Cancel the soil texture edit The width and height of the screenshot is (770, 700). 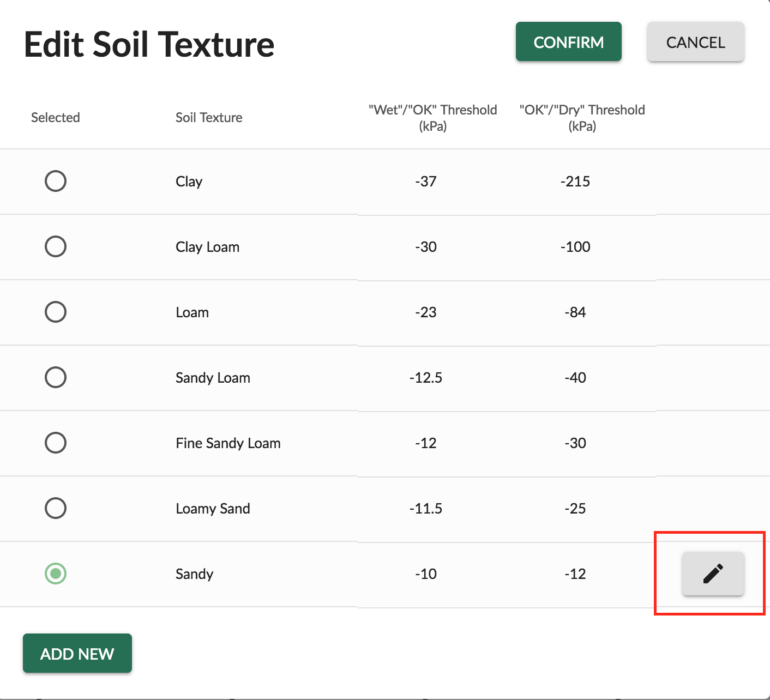tap(695, 42)
